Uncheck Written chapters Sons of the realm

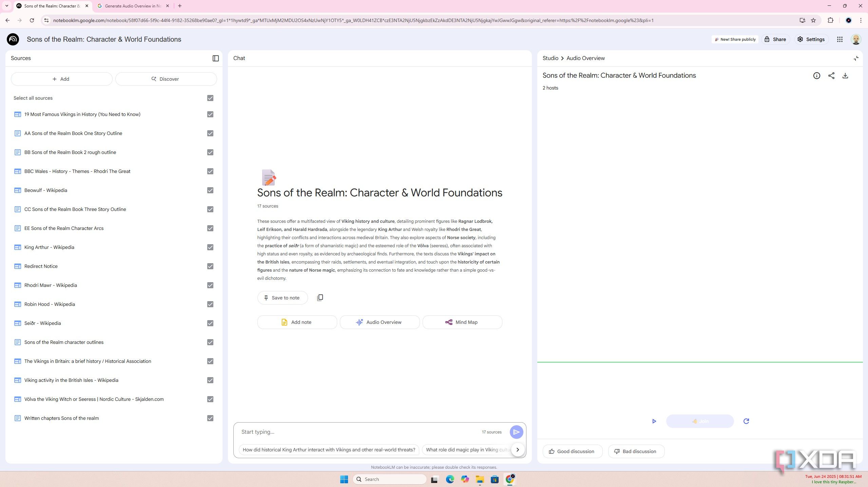[x=210, y=418]
